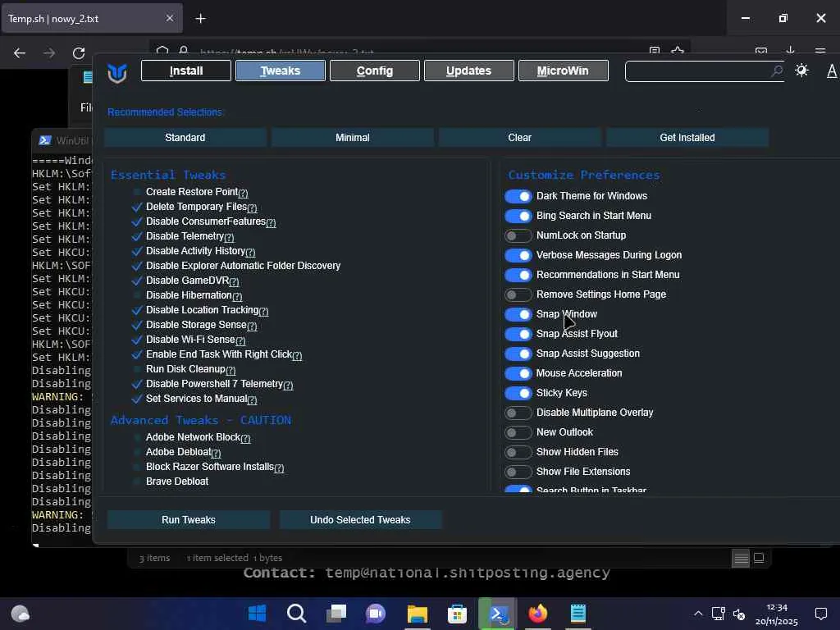Switch Explorer to large icons view
840x630 pixels.
759,558
